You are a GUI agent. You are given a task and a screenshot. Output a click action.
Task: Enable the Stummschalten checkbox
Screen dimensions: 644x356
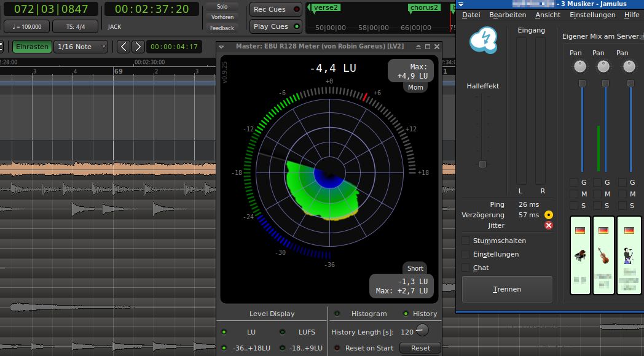[x=466, y=241]
